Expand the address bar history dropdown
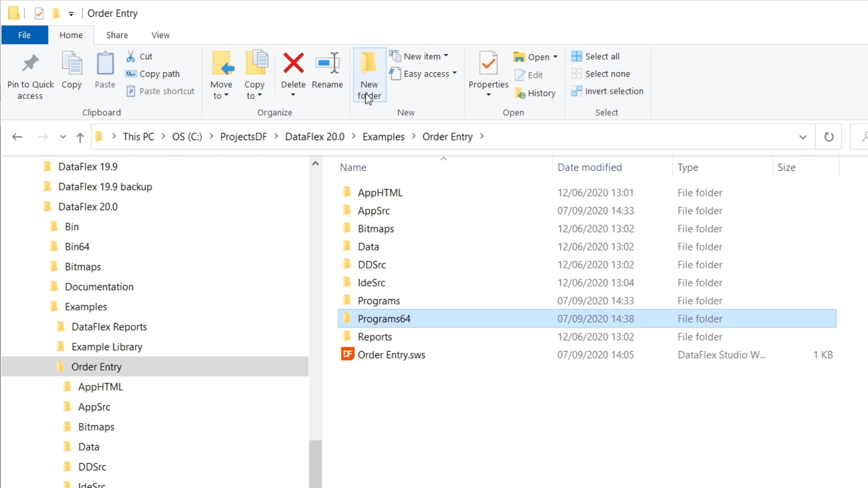The image size is (868, 488). pos(803,137)
